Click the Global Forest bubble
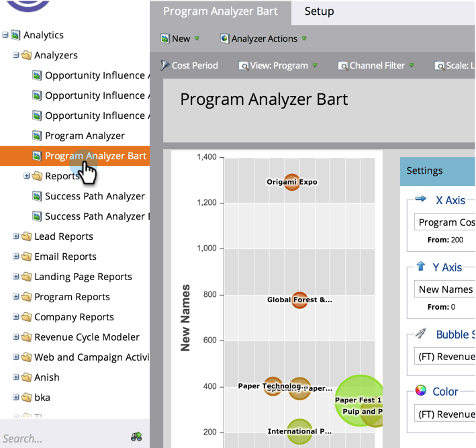This screenshot has height=448, width=476. (299, 300)
